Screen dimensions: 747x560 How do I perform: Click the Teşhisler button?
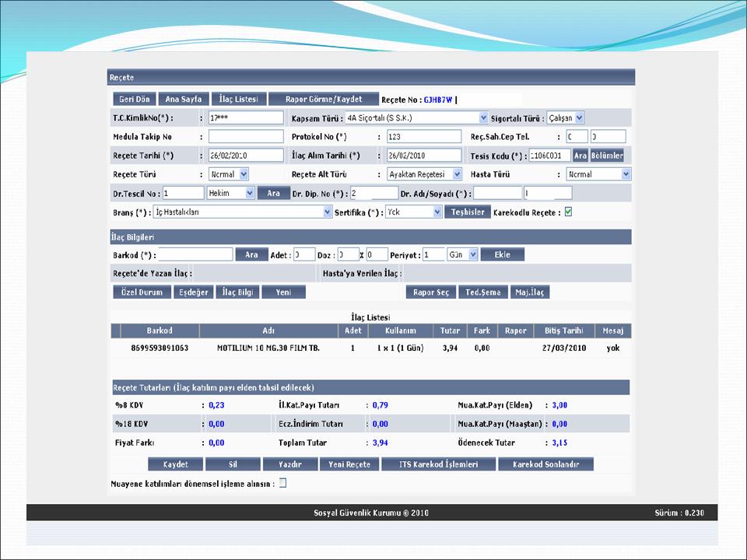point(466,212)
